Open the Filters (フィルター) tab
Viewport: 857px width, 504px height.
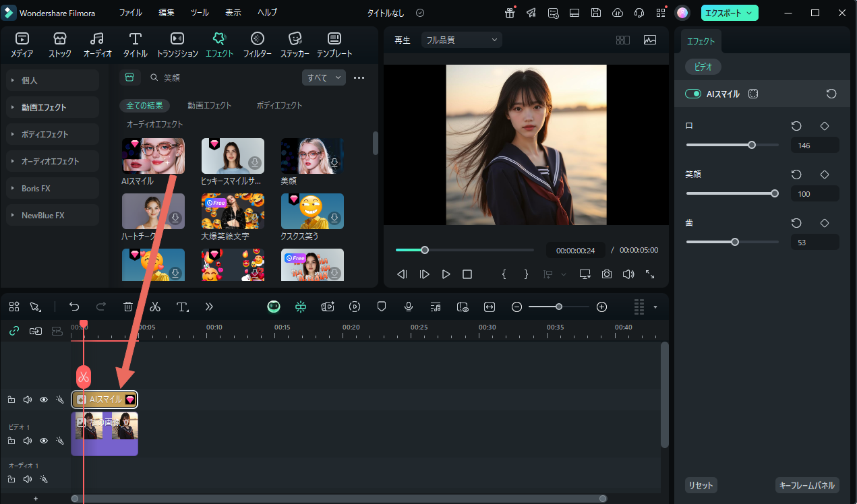pyautogui.click(x=258, y=44)
